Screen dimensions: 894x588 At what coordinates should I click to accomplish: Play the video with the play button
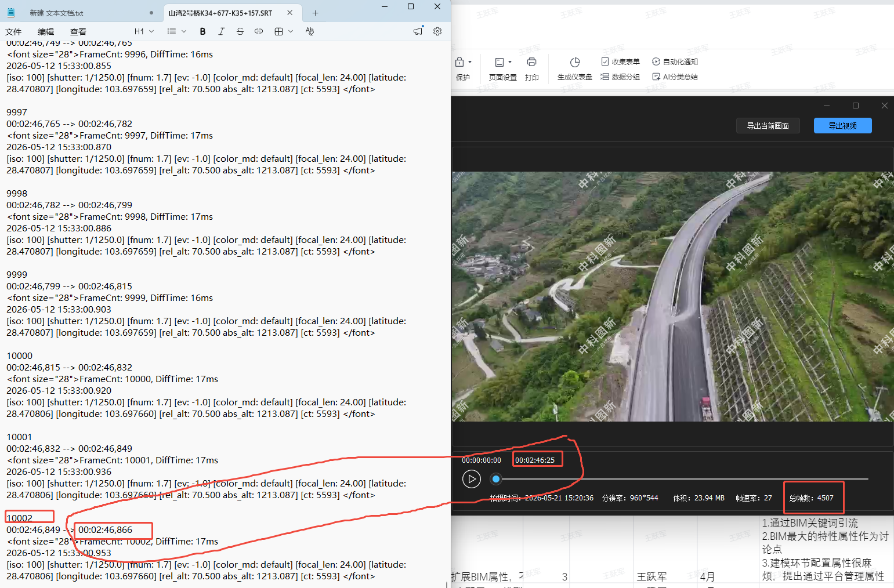(x=471, y=479)
